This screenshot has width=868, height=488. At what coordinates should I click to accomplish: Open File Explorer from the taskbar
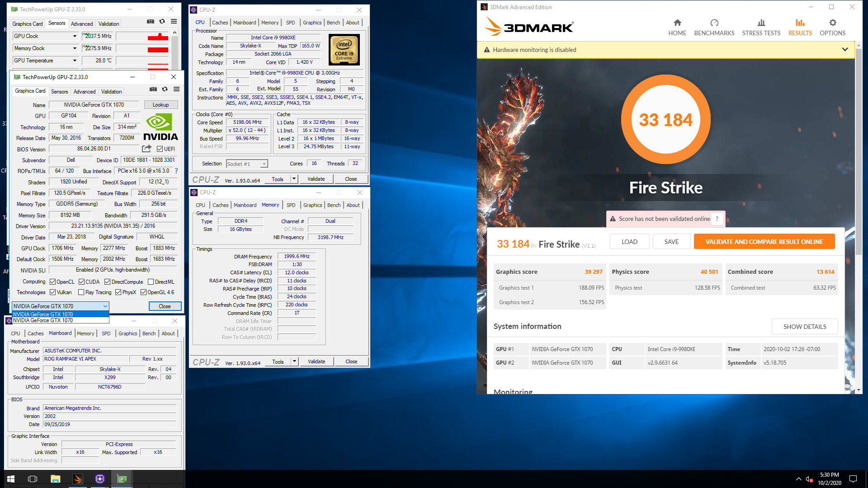(55, 479)
